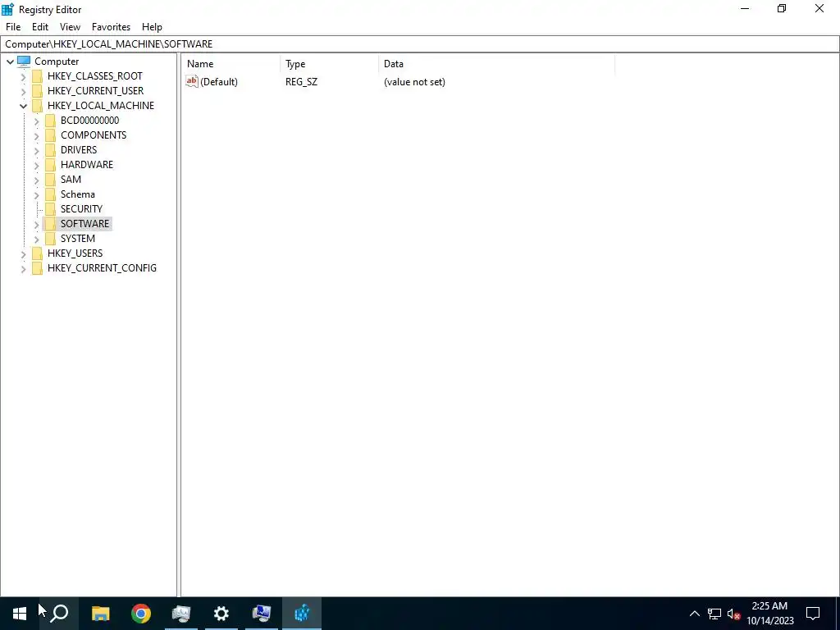
Task: Click the REG_SZ type cell
Action: 301,82
